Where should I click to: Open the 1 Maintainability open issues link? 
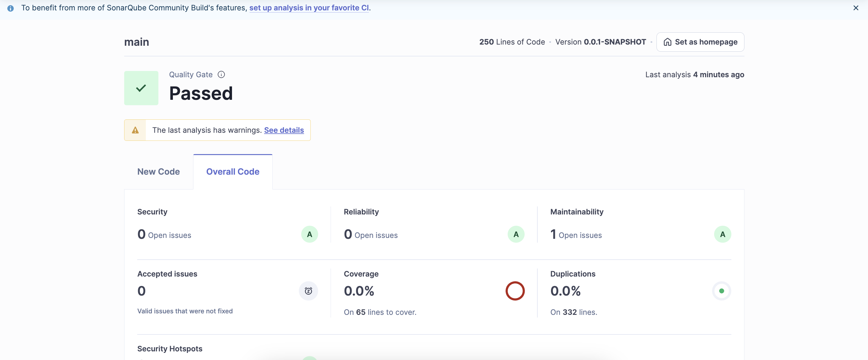pyautogui.click(x=553, y=234)
